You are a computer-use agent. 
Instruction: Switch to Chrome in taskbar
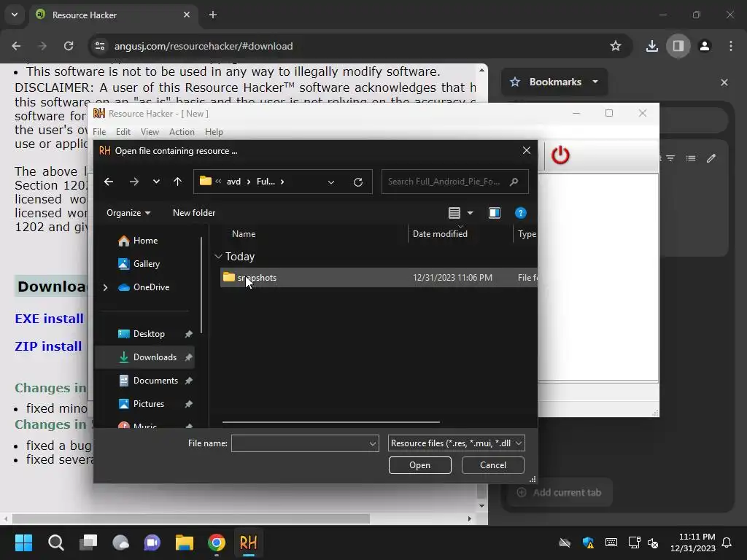coord(216,542)
